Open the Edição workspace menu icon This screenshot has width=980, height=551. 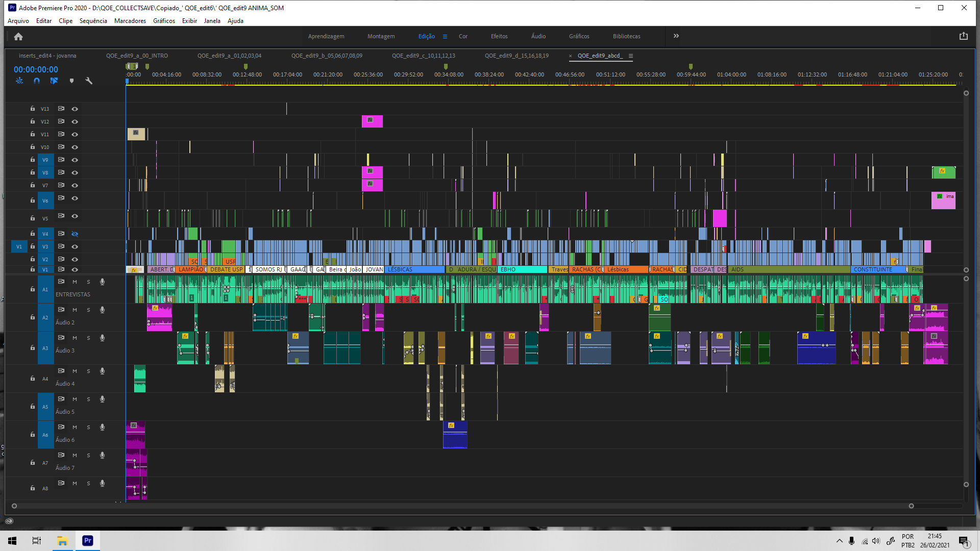[445, 37]
